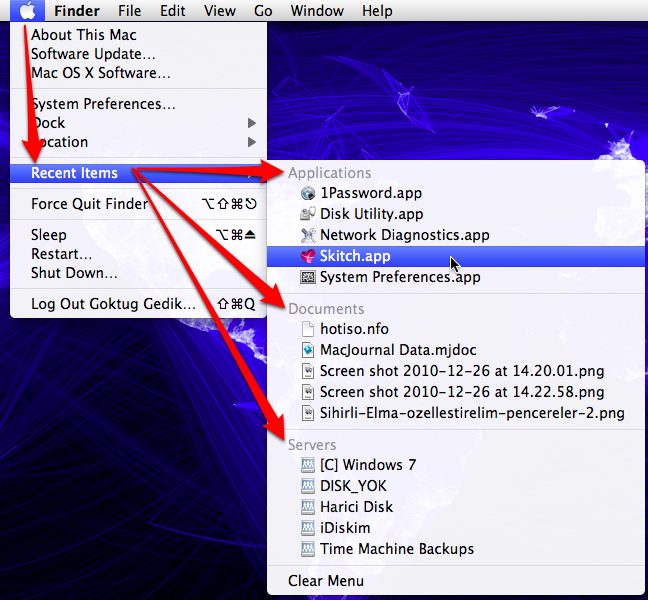Viewport: 648px width, 600px height.
Task: Click Clear Menu at the bottom
Action: (325, 581)
